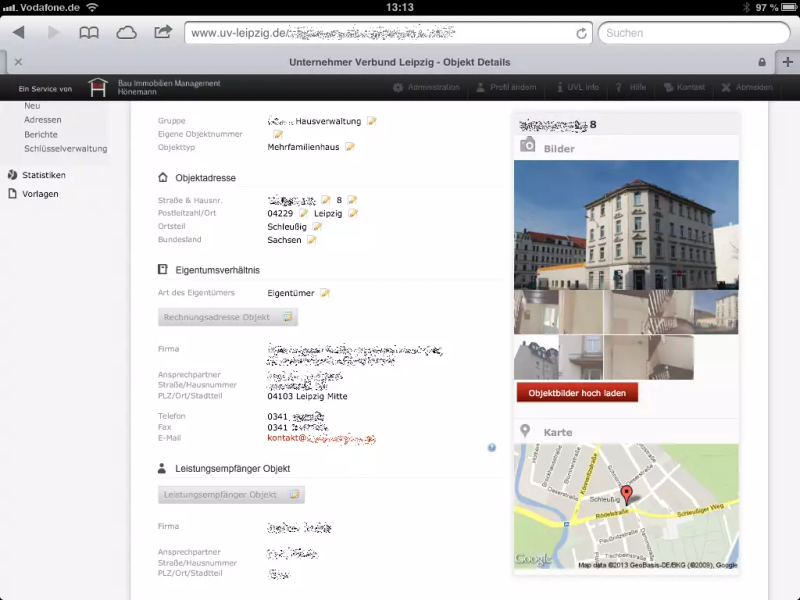Click the Eigentumsverhältnis section heading
800x600 pixels.
217,270
